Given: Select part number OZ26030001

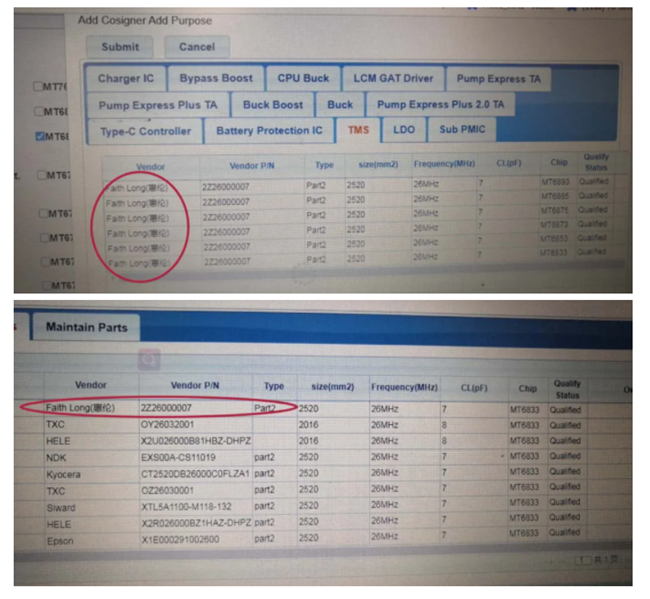Looking at the screenshot, I should point(167,490).
